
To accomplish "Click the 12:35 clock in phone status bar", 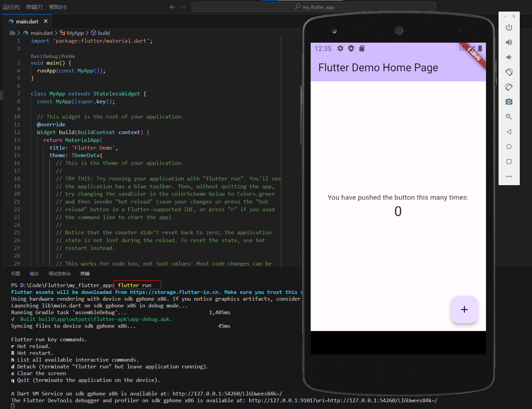I will (323, 48).
